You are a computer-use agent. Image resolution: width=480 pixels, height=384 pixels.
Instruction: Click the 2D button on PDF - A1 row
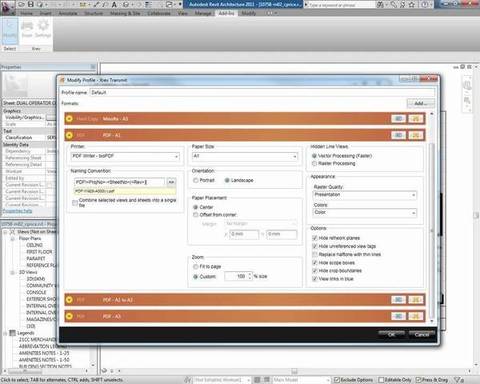point(416,135)
